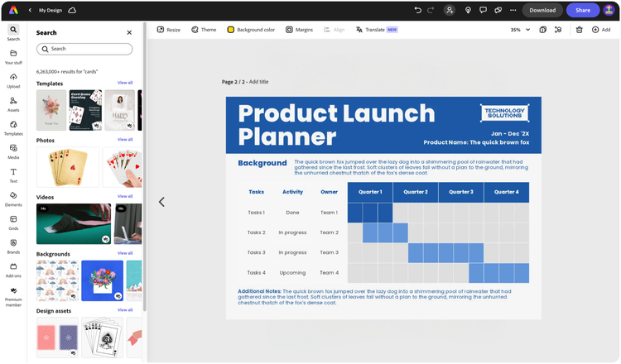View all Backgrounds results
Image resolution: width=621 pixels, height=364 pixels.
point(125,253)
